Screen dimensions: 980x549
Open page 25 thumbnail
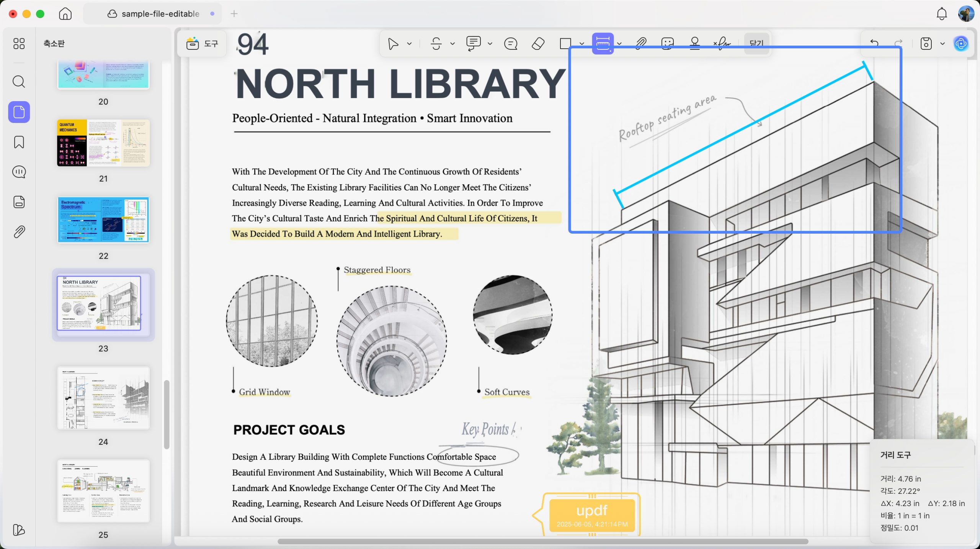tap(103, 491)
